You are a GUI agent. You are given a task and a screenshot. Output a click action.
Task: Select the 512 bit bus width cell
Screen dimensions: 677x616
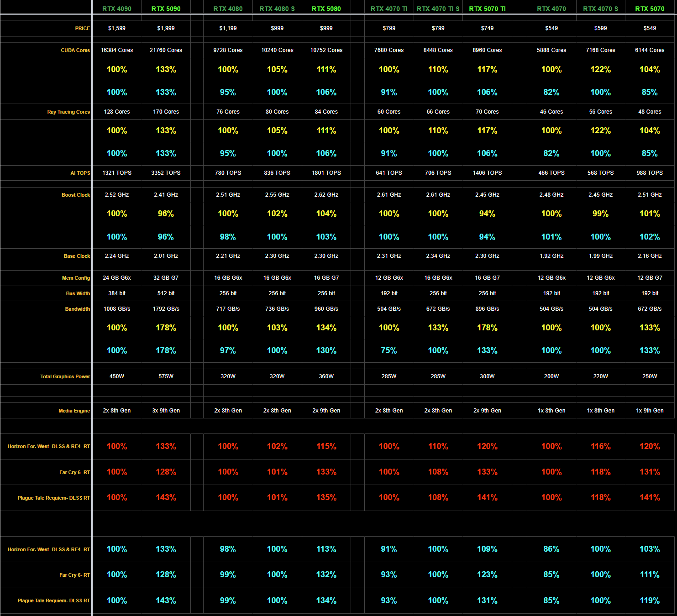click(166, 293)
